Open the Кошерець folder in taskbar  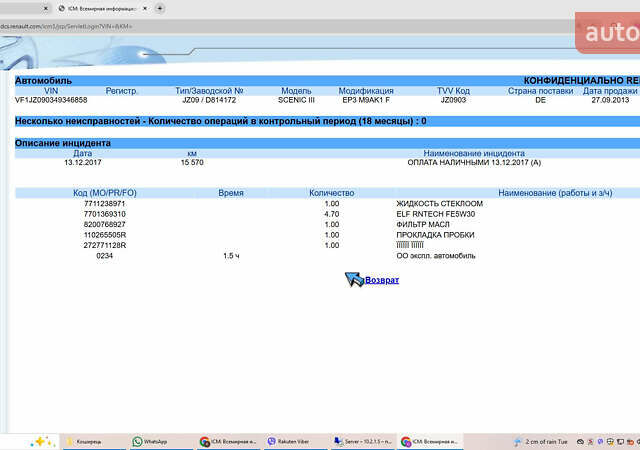click(84, 441)
